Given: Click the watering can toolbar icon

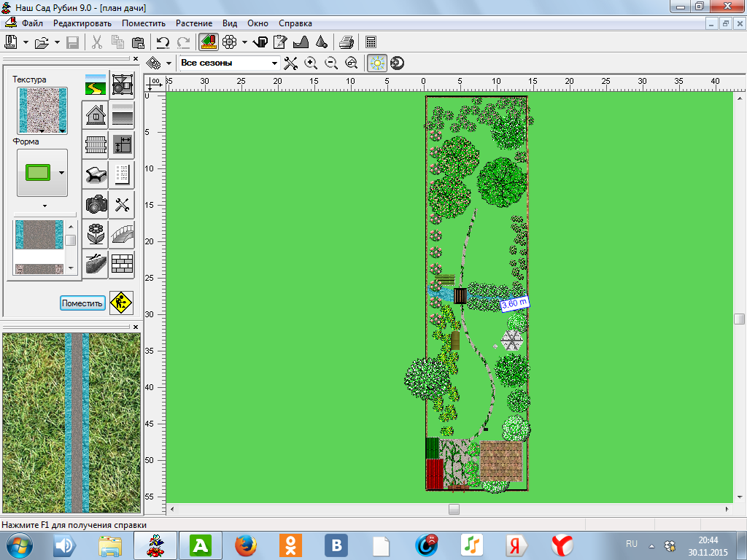Looking at the screenshot, I should pyautogui.click(x=261, y=42).
